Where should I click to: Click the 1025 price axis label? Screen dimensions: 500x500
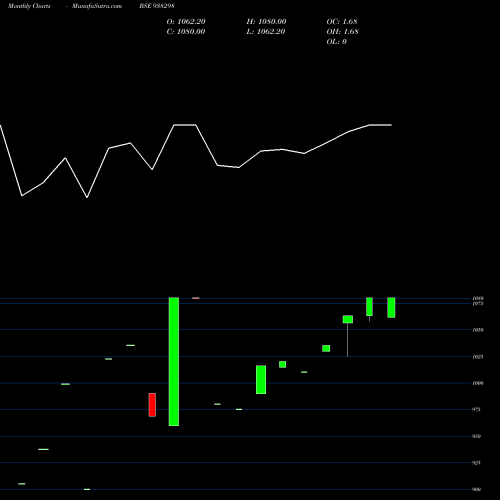(x=478, y=357)
